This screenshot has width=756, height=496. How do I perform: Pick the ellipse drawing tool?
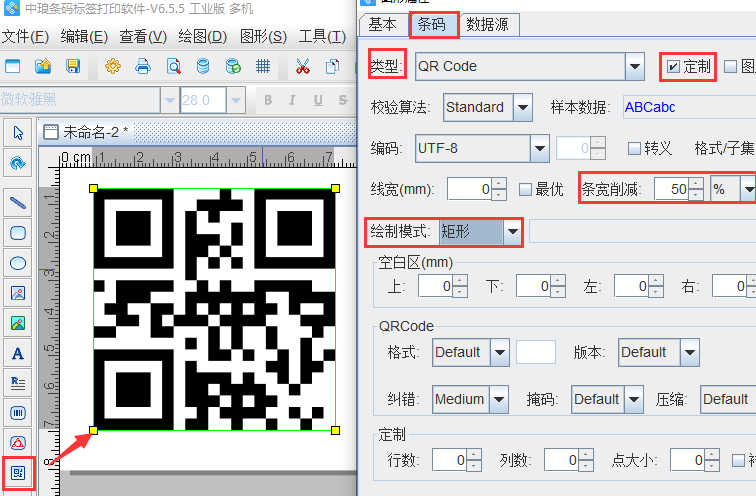(17, 263)
